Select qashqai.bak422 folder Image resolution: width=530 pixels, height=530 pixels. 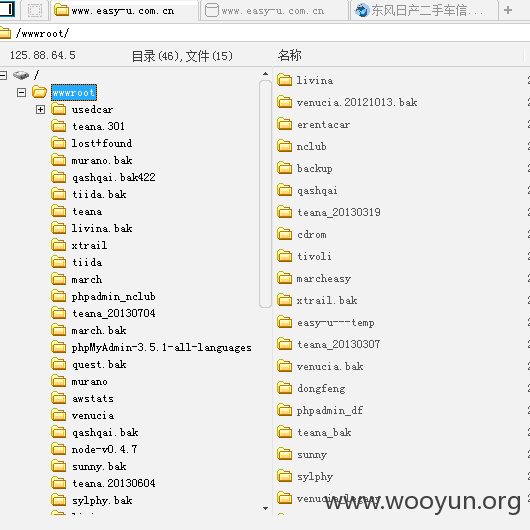point(114,177)
